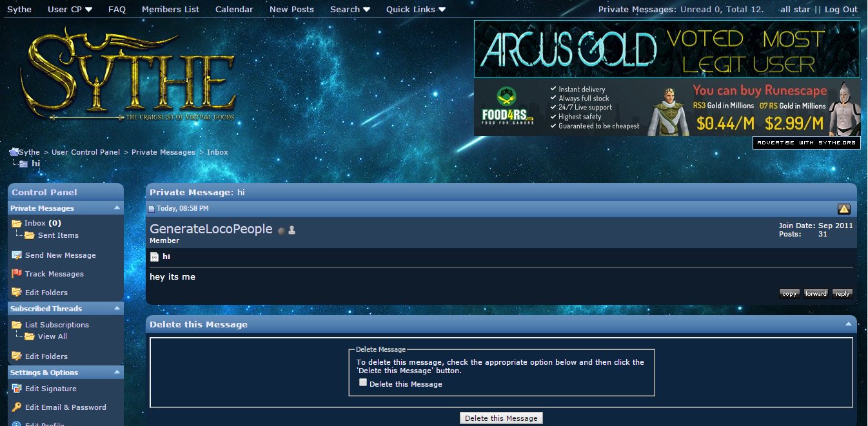Go to User Control Panel breadcrumb

pos(86,152)
